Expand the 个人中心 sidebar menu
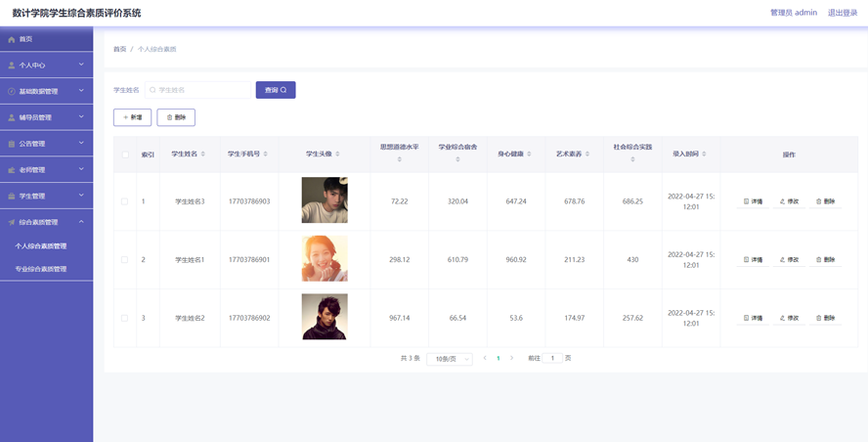 point(46,66)
